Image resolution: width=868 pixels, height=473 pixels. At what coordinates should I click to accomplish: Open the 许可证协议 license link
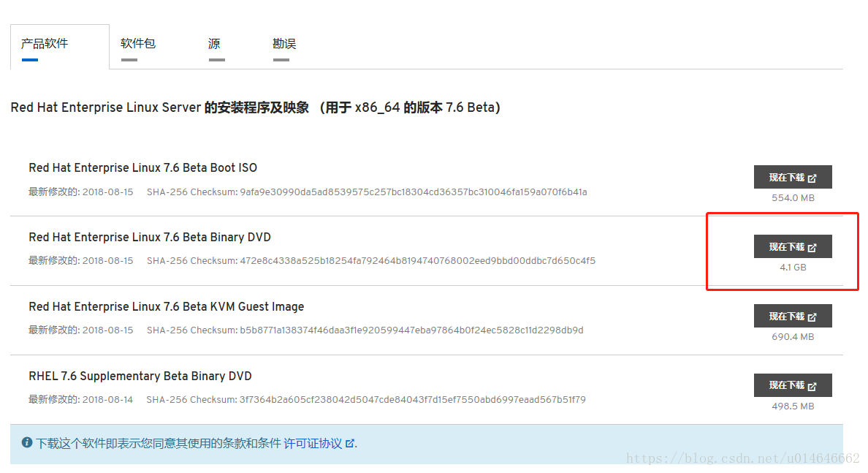313,444
